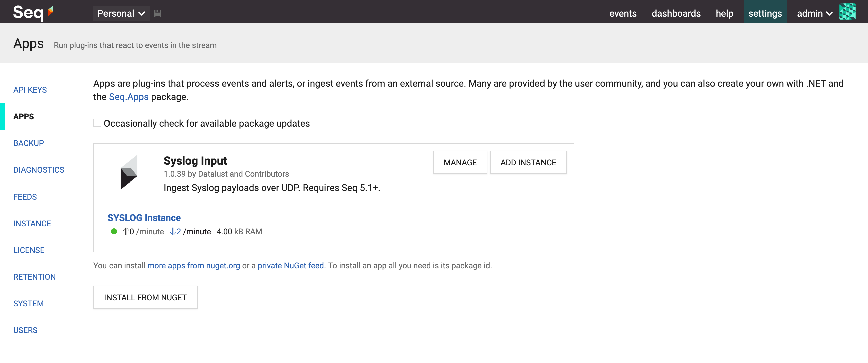The image size is (868, 363).
Task: Select the settings nav item
Action: click(765, 12)
